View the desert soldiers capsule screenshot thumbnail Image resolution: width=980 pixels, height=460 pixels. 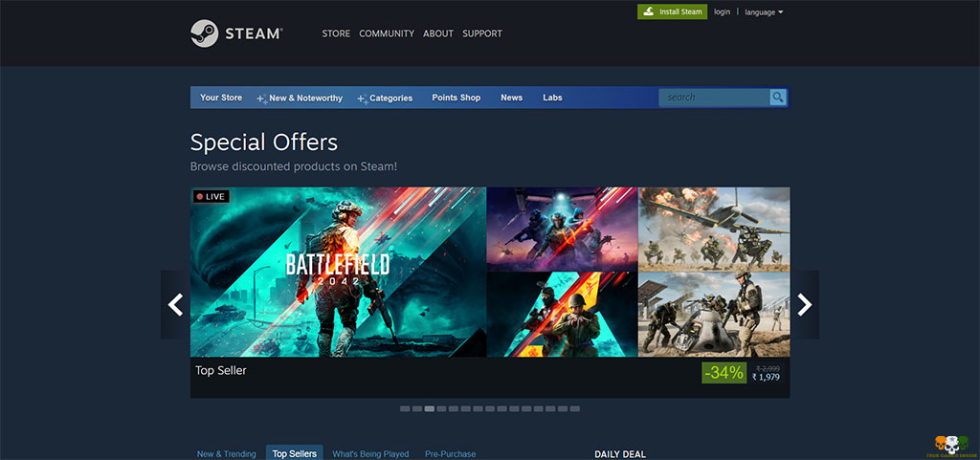click(714, 315)
